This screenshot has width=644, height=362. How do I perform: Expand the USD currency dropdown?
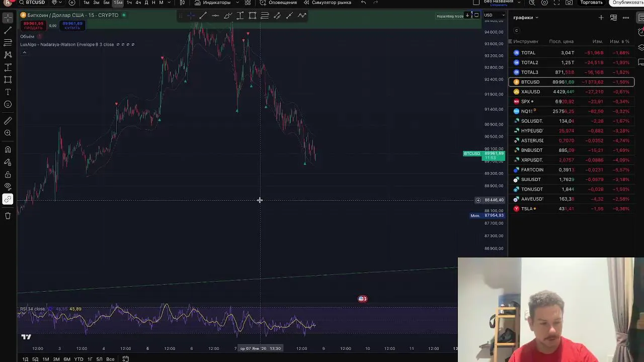click(x=494, y=15)
